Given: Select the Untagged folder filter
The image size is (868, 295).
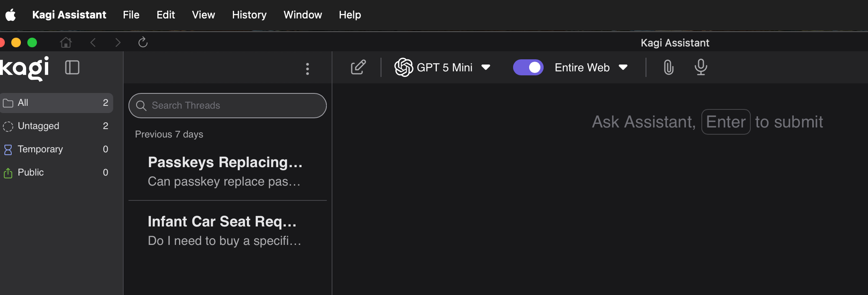Looking at the screenshot, I should (39, 126).
